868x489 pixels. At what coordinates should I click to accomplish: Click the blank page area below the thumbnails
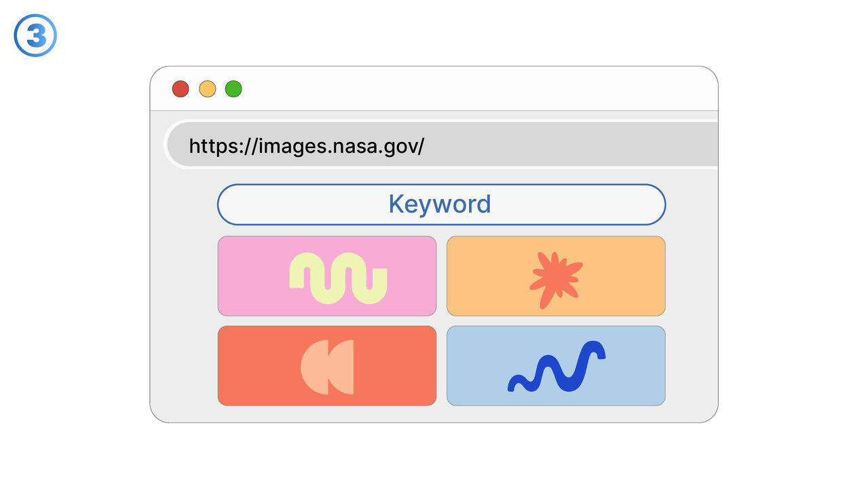441,414
